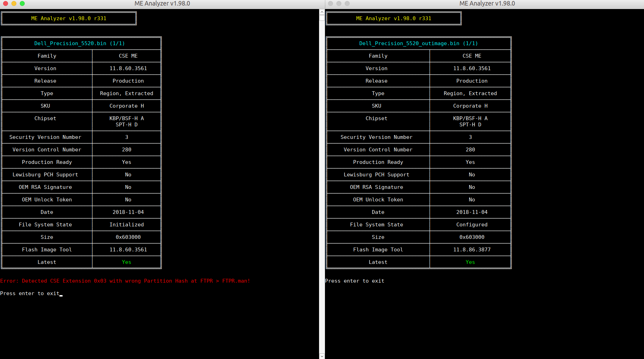644x359 pixels.
Task: Select OEM Unlock Token No in 5520.bin table
Action: 128,200
